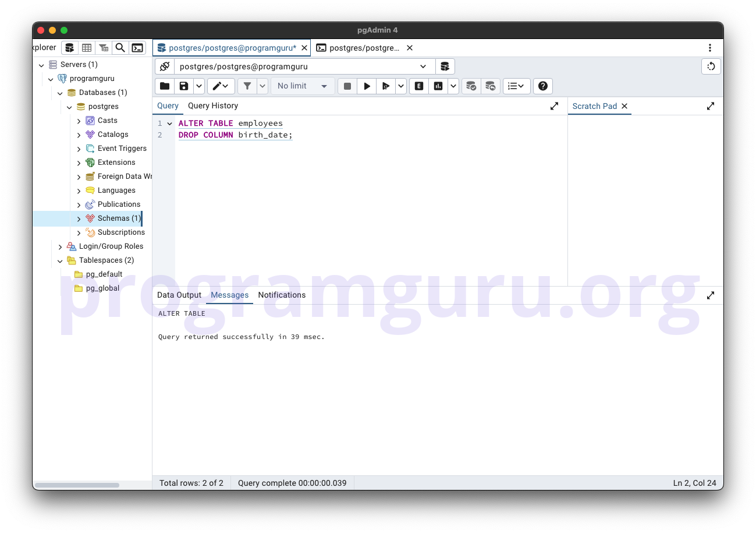Select the Extensions tree item

[x=116, y=163]
